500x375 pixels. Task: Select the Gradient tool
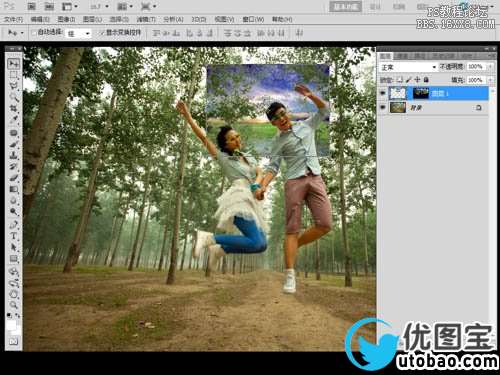tap(14, 189)
